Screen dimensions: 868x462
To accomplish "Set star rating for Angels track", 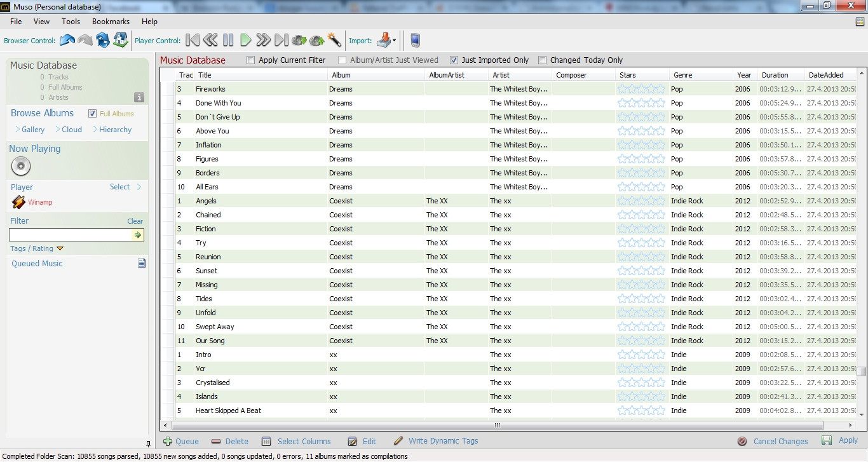I will pos(642,201).
